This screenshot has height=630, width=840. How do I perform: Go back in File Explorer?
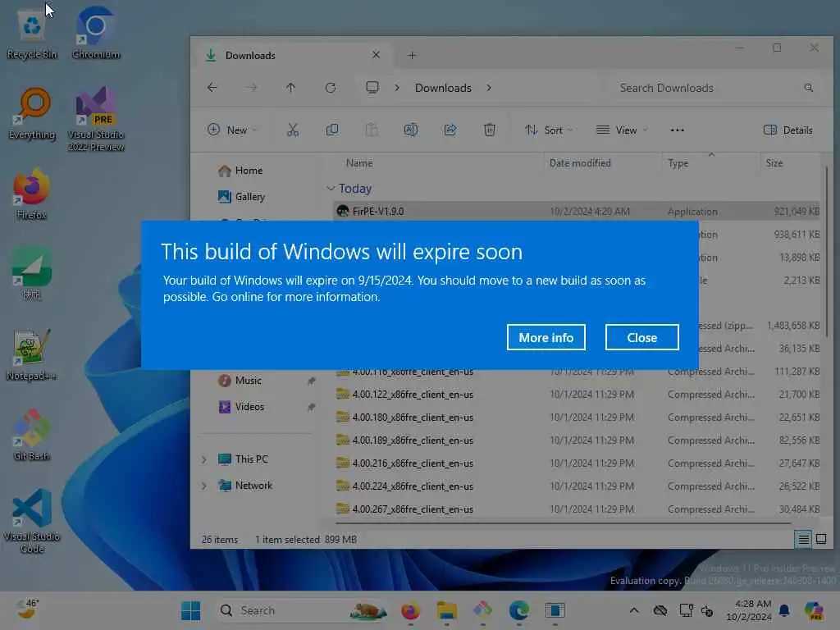212,87
